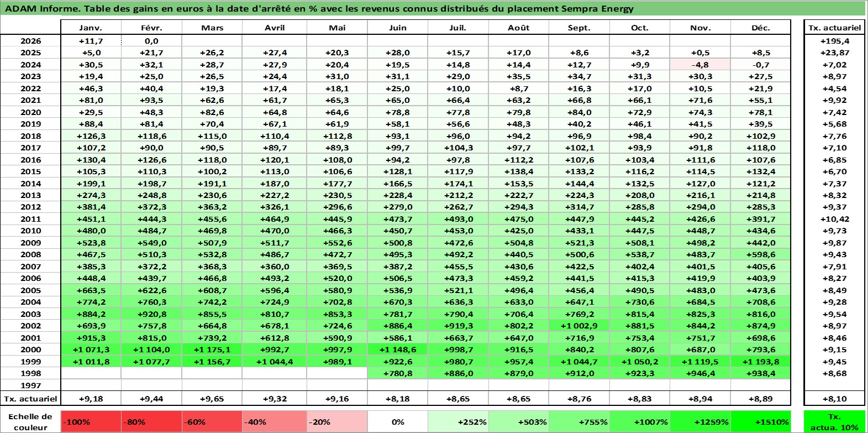The image size is (868, 433).
Task: Select the +23,87 actuarial rate for 2025
Action: [x=834, y=53]
